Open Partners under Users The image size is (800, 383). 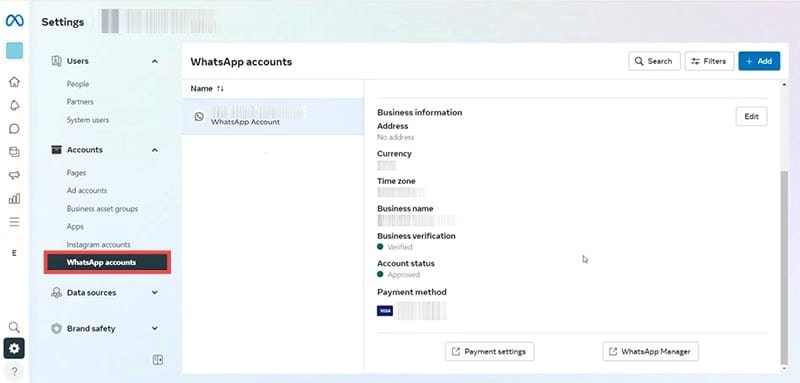tap(80, 102)
